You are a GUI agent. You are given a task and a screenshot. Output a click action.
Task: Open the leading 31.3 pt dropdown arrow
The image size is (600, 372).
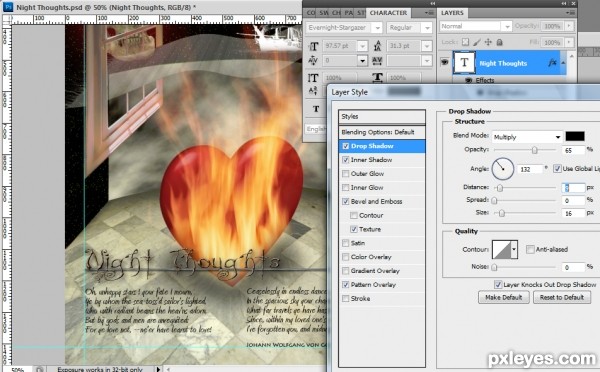tap(427, 46)
